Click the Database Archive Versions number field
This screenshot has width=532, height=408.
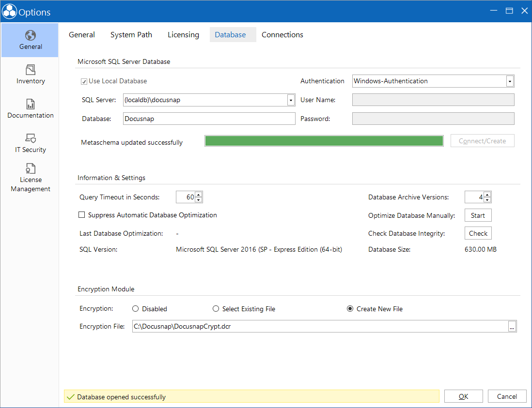click(474, 197)
